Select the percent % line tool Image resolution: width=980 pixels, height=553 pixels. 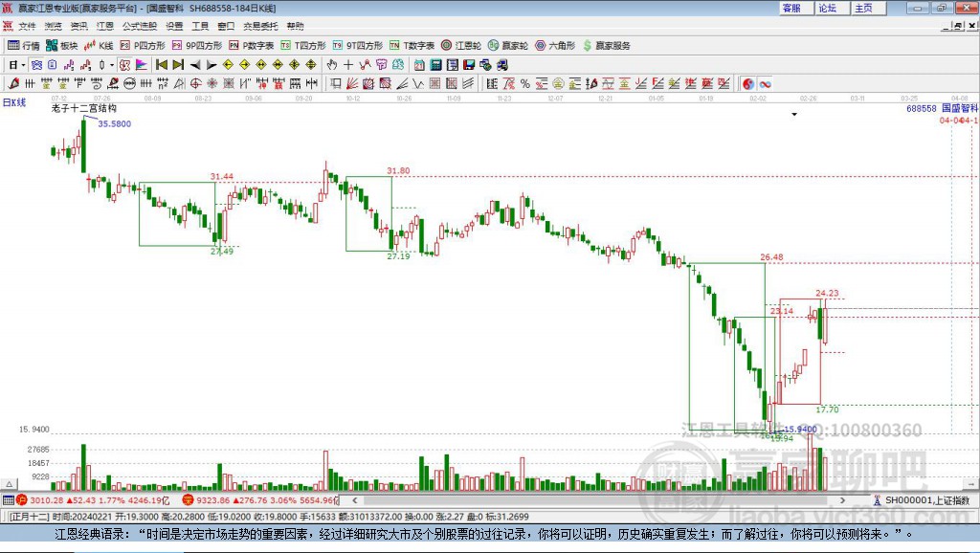(525, 84)
